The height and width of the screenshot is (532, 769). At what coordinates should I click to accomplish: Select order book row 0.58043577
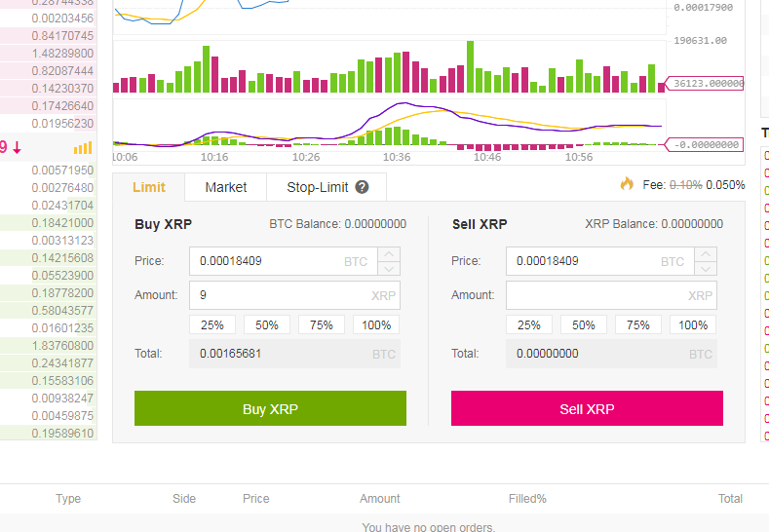pos(49,311)
